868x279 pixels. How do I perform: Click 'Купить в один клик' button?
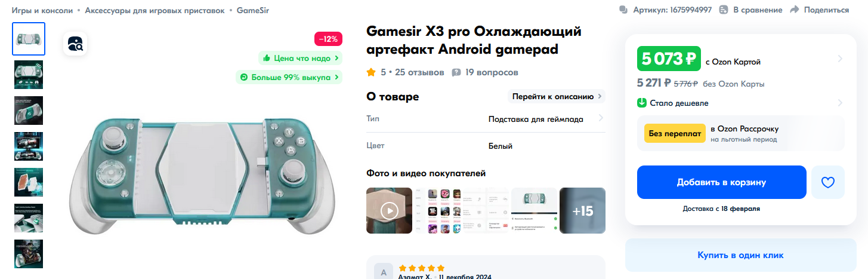pyautogui.click(x=740, y=255)
